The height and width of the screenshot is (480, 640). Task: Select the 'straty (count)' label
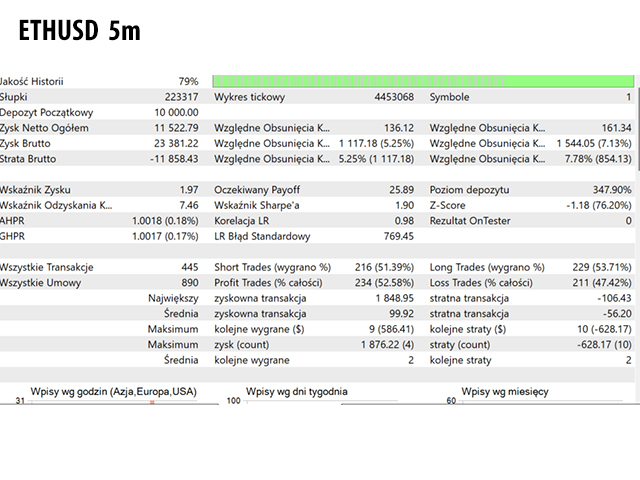click(x=460, y=345)
